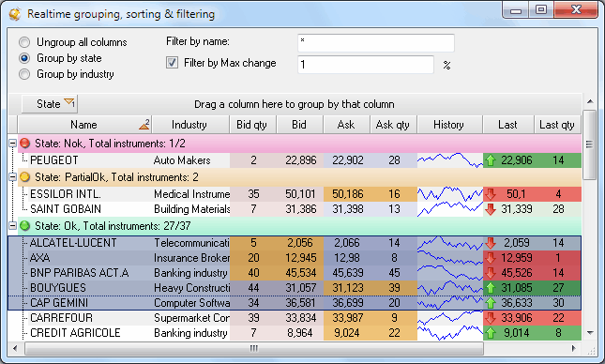The height and width of the screenshot is (364, 605).
Task: Select the AXA row name
Action: click(x=39, y=257)
